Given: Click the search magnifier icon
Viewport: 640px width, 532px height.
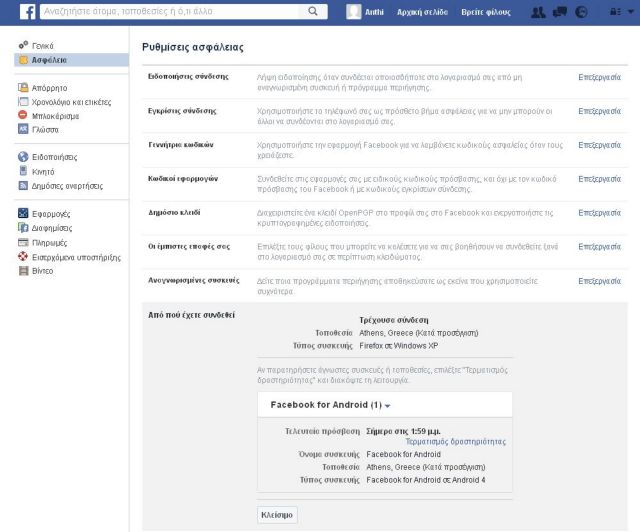Looking at the screenshot, I should tap(313, 11).
